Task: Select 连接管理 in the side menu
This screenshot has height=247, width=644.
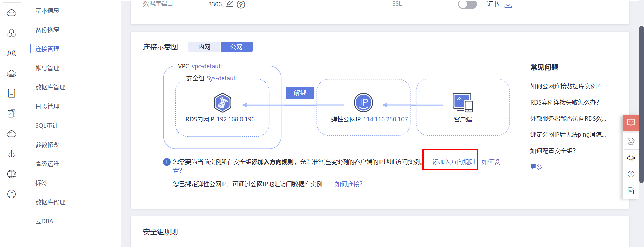Action: point(47,49)
